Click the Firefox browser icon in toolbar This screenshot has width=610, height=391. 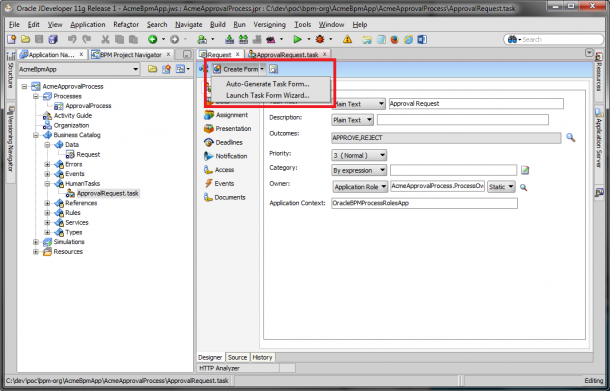click(x=394, y=39)
